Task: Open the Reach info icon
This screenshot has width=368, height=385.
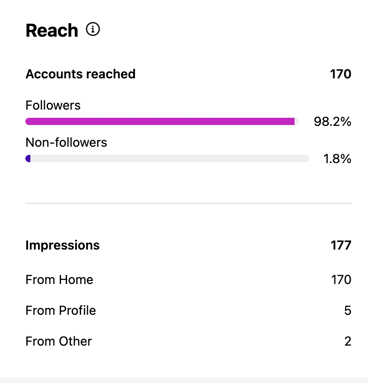Action: [93, 29]
